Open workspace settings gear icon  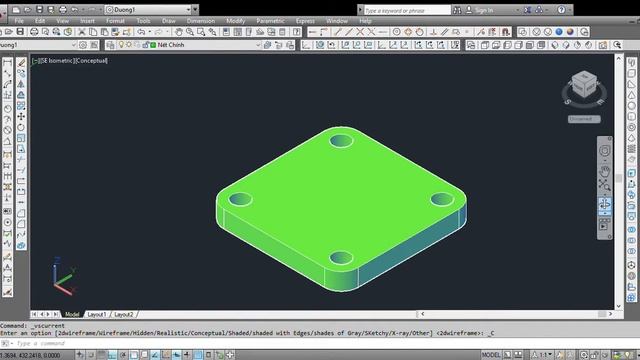tap(83, 45)
